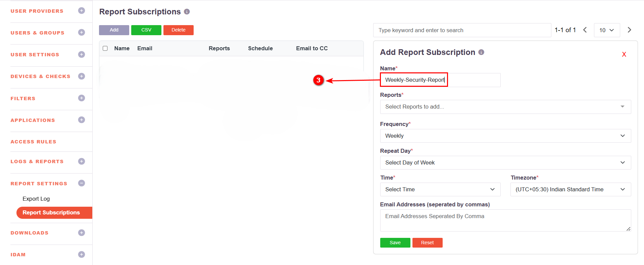The width and height of the screenshot is (644, 265).
Task: Open the Frequency dropdown showing Weekly
Action: (505, 136)
